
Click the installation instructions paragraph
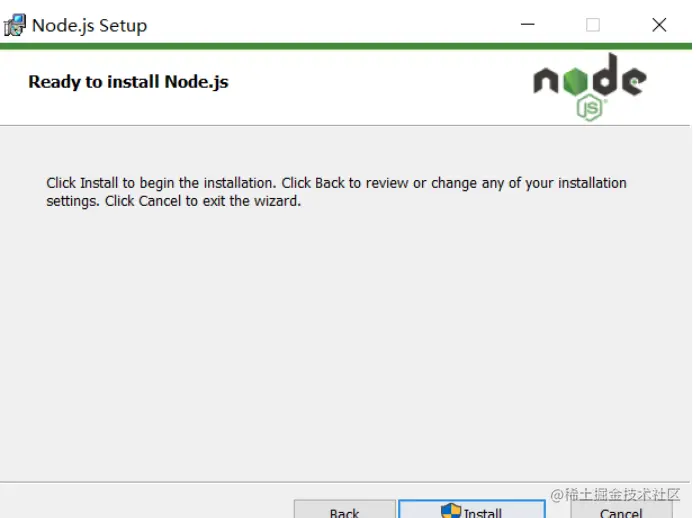coord(336,191)
